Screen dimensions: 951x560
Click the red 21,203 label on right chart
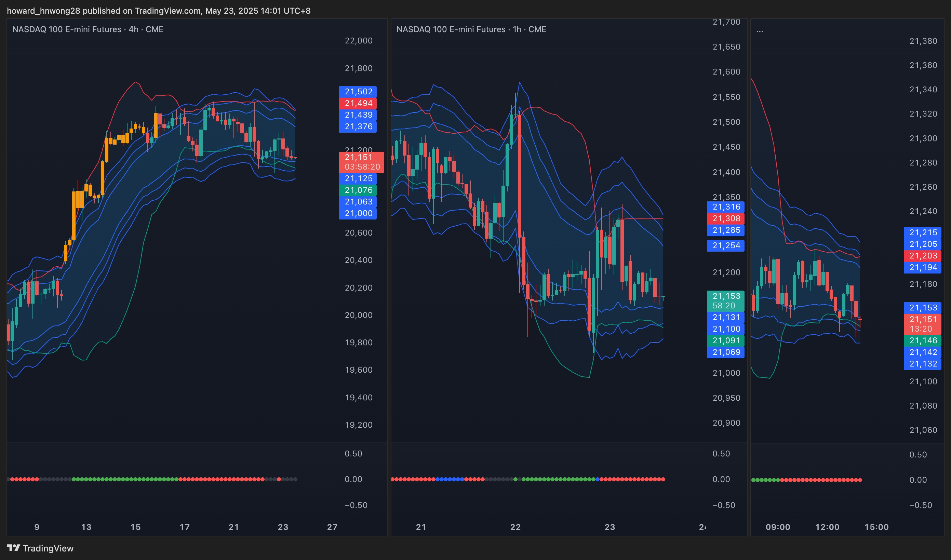click(x=922, y=256)
